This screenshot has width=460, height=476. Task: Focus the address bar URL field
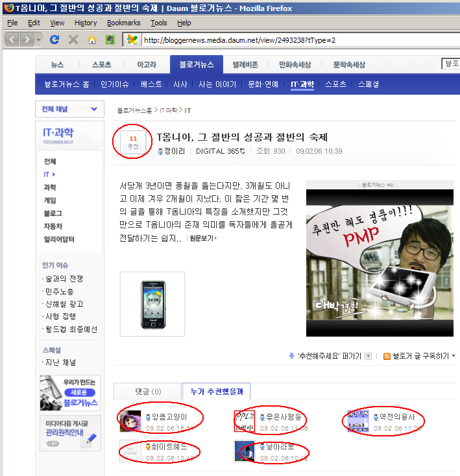300,40
